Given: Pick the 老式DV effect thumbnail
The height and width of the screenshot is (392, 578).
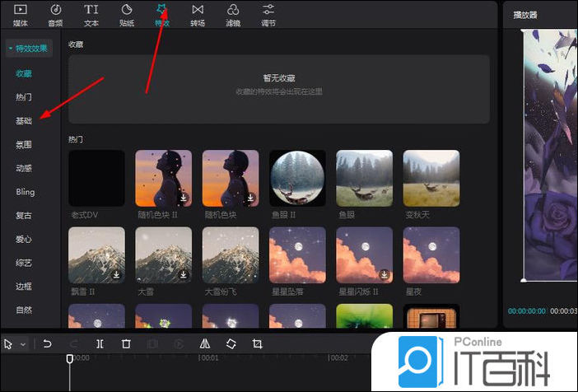Looking at the screenshot, I should click(x=96, y=178).
